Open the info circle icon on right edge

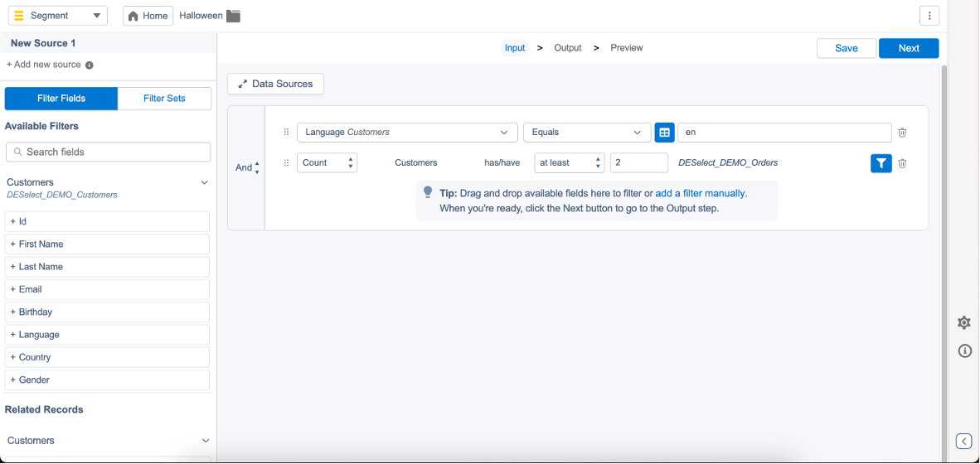click(964, 350)
